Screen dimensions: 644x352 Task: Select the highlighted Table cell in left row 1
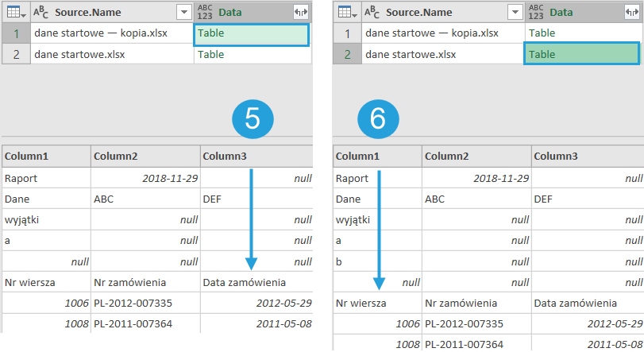click(x=250, y=34)
